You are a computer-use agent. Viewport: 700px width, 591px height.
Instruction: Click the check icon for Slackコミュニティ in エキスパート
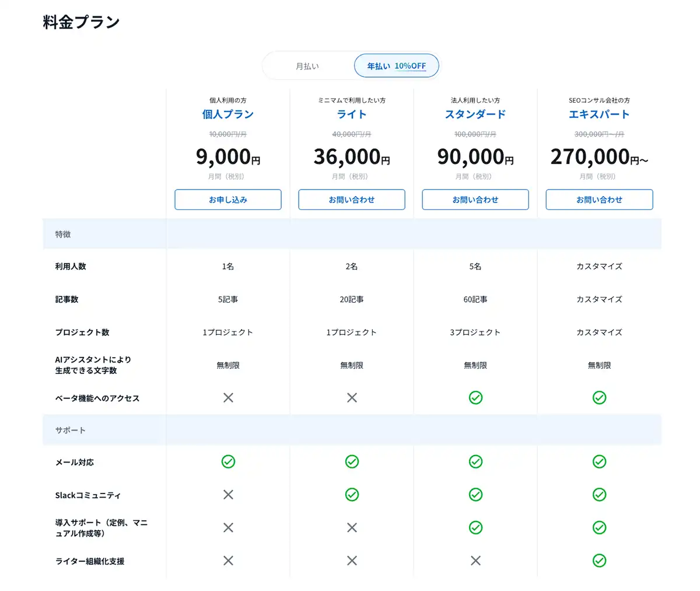pos(599,494)
